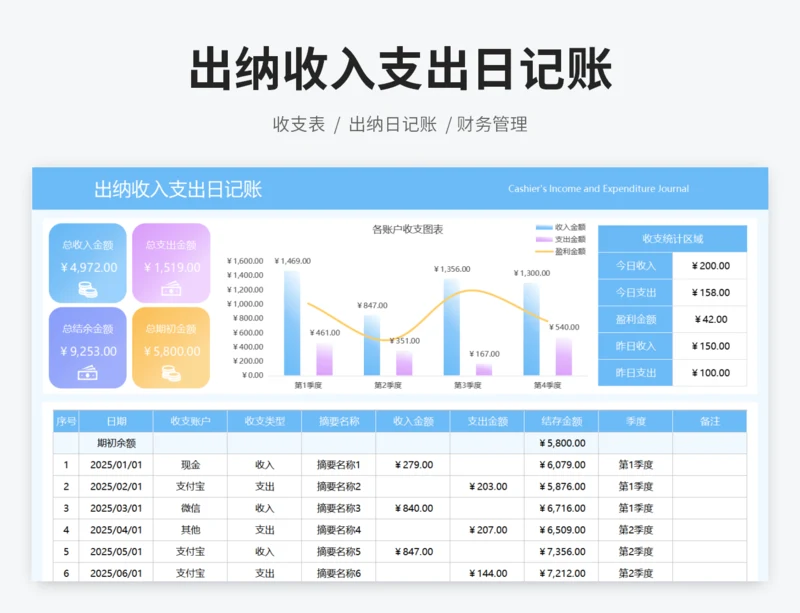Click the coins icon under 总期初金额
This screenshot has width=800, height=613.
coord(171,373)
